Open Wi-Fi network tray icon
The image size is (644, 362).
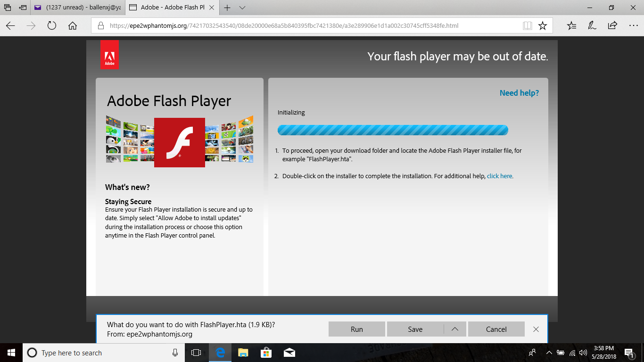pyautogui.click(x=572, y=353)
